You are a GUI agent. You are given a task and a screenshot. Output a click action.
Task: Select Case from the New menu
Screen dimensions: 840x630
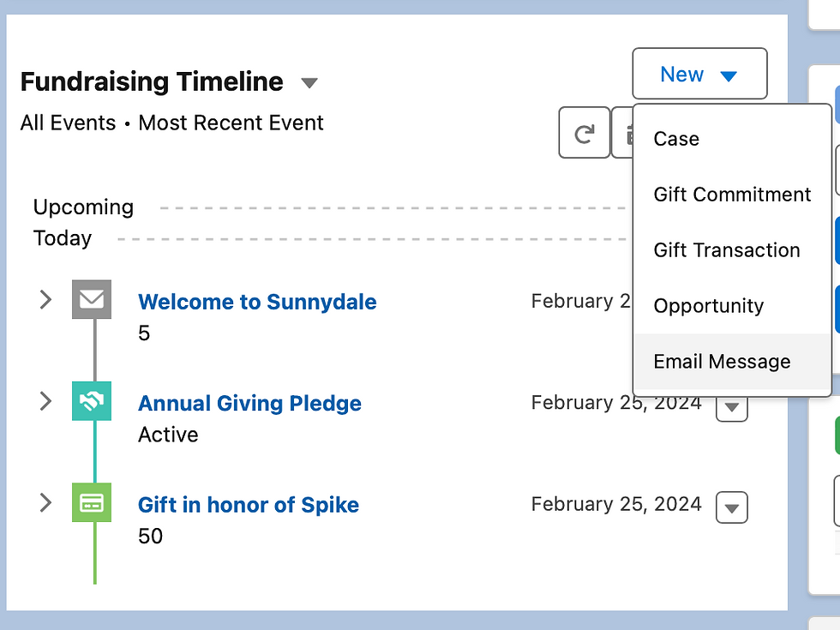[676, 139]
